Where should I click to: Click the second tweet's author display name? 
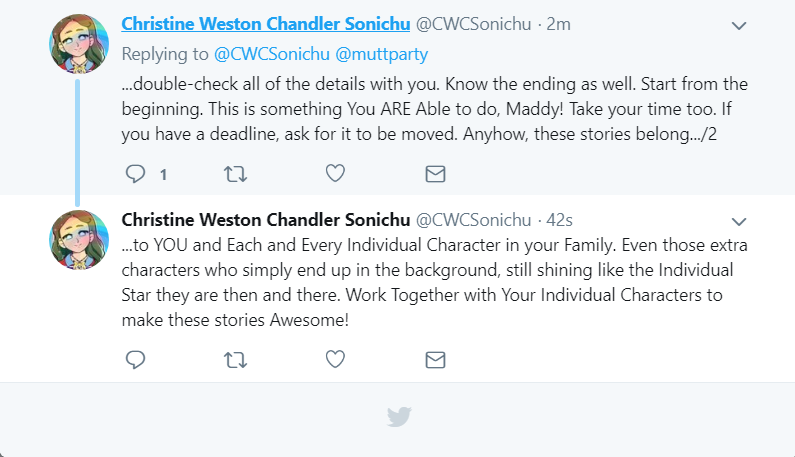pos(266,220)
